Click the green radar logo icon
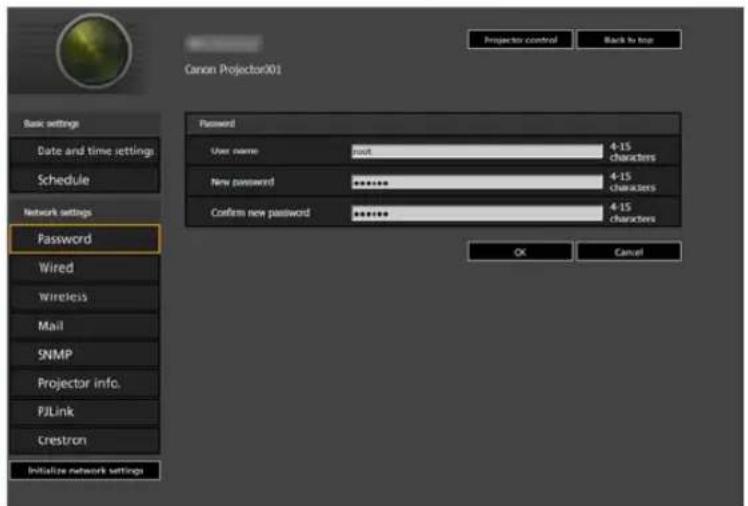Viewport: 748px width, 506px height. tap(94, 51)
